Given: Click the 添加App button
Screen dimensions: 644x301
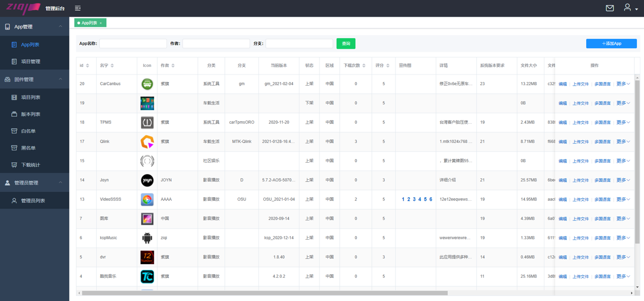Looking at the screenshot, I should (611, 44).
